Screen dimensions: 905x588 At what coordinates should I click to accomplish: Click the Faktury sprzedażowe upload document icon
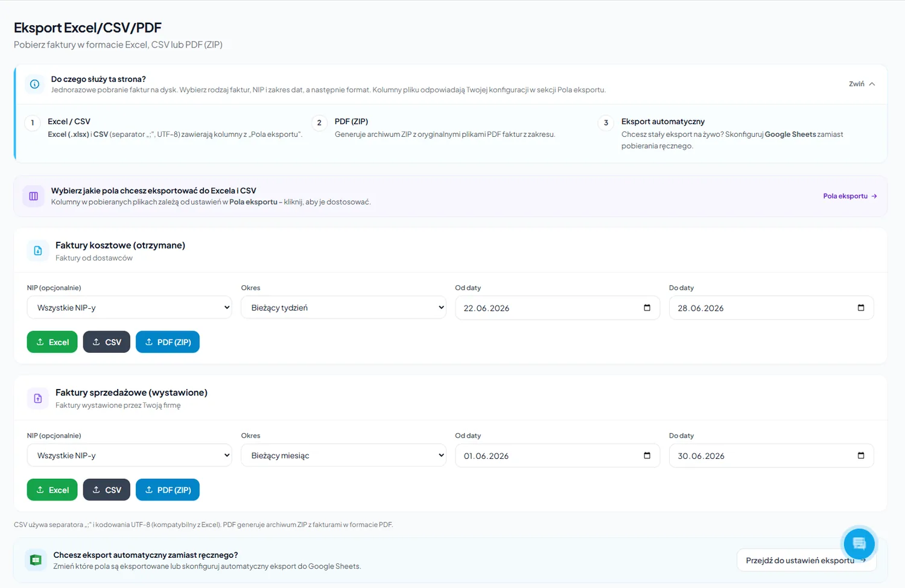tap(38, 398)
